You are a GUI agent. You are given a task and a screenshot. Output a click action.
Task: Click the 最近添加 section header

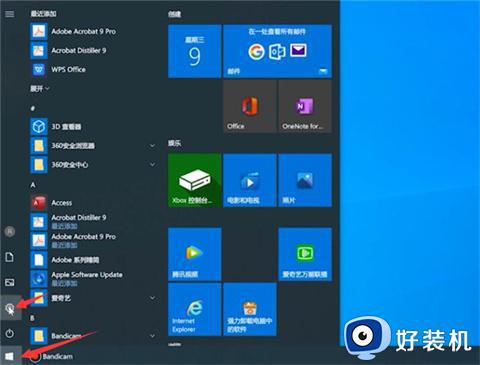pos(43,14)
